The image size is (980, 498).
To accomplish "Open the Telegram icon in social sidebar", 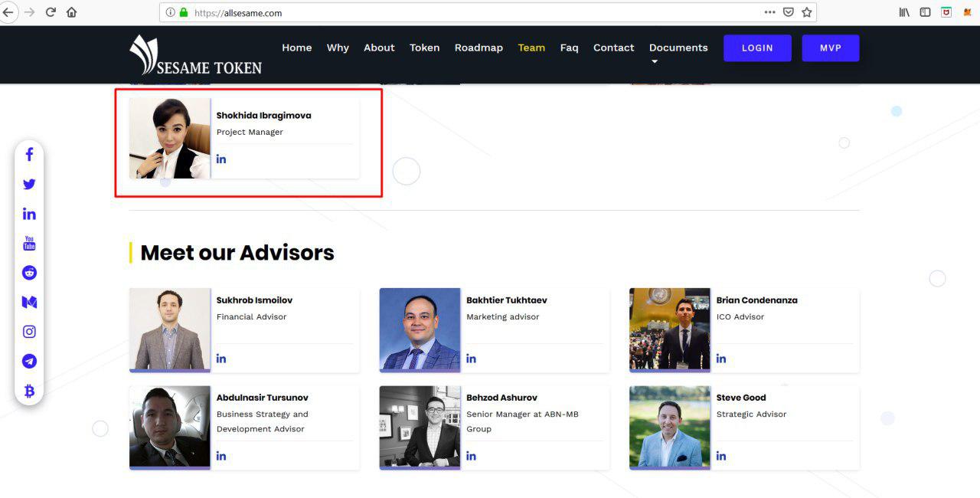I will [x=29, y=361].
